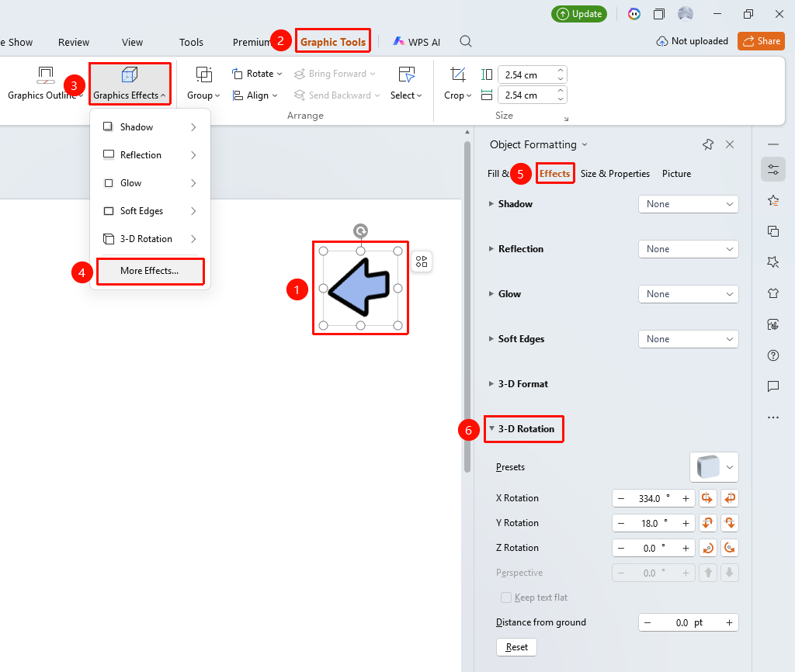795x672 pixels.
Task: Pin the Object Formatting panel
Action: point(708,144)
